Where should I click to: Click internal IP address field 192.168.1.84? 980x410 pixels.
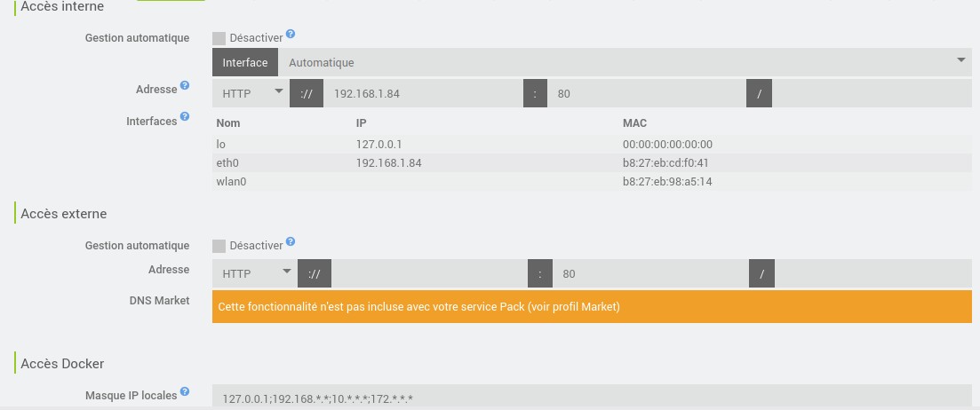(x=423, y=93)
